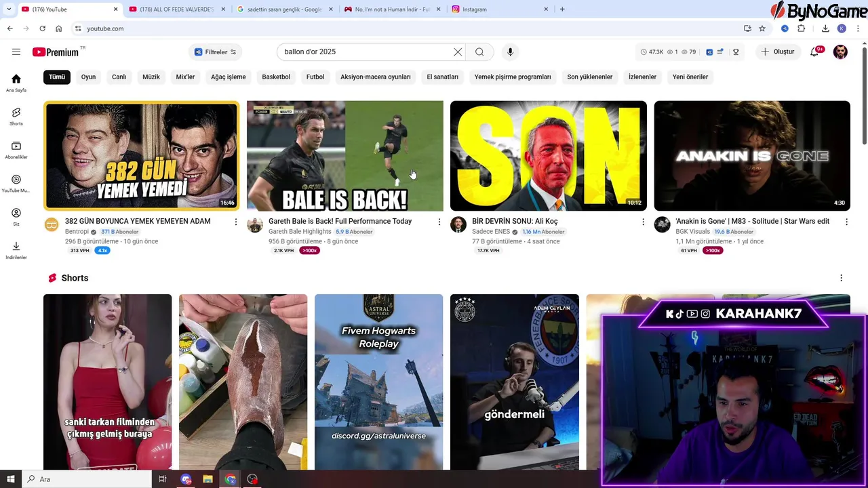Screen dimensions: 868x488
Task: Select the Tümü filter chip
Action: click(x=57, y=77)
